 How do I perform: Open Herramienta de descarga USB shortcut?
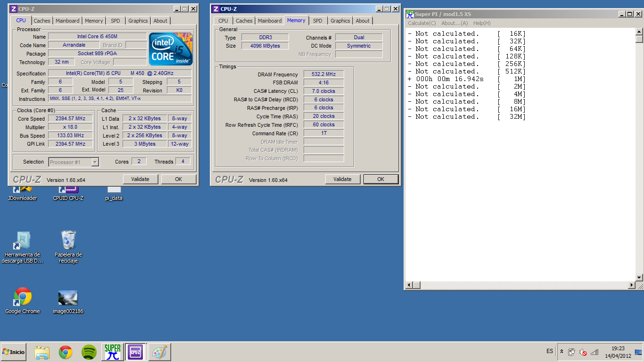(x=22, y=247)
